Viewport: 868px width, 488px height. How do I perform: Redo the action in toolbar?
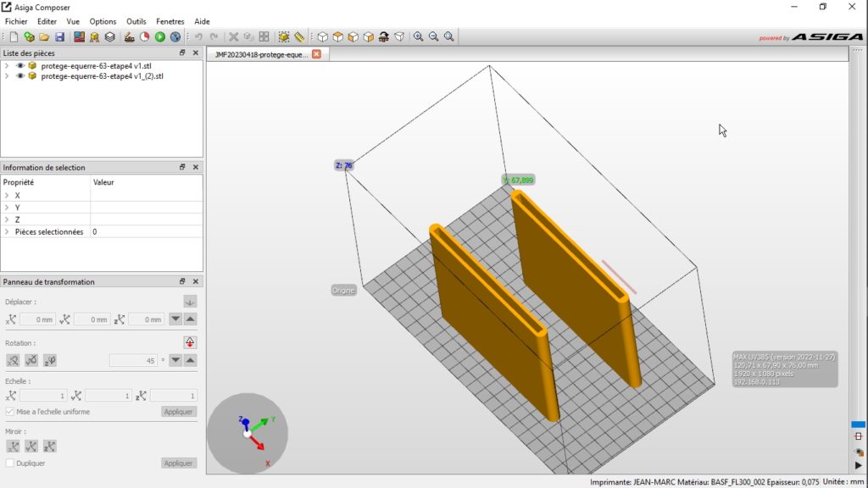pos(214,37)
